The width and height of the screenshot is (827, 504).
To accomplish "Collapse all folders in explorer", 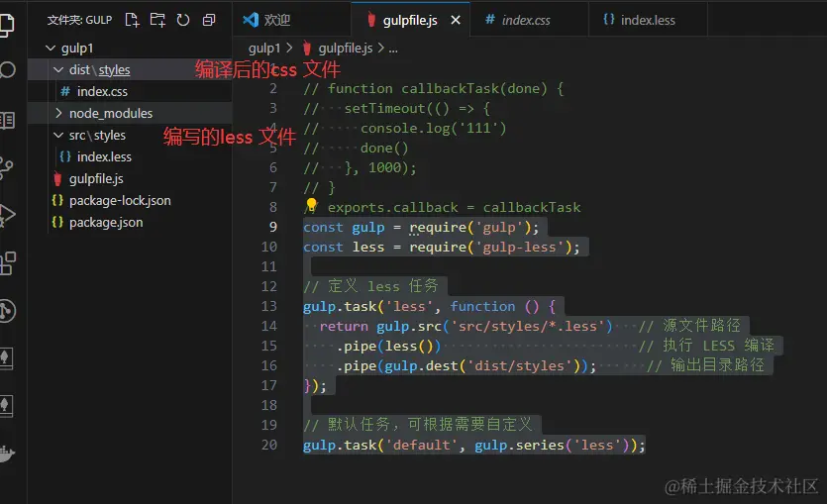I will (209, 20).
